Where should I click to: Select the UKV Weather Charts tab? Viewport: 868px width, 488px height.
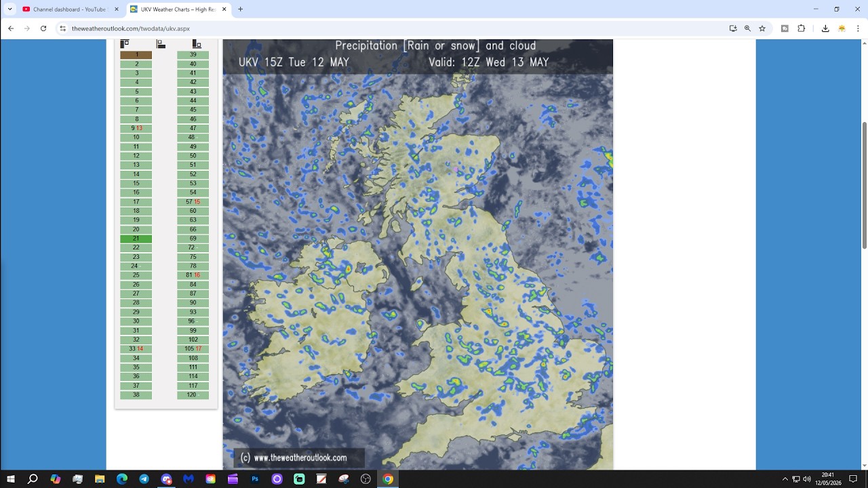(178, 9)
